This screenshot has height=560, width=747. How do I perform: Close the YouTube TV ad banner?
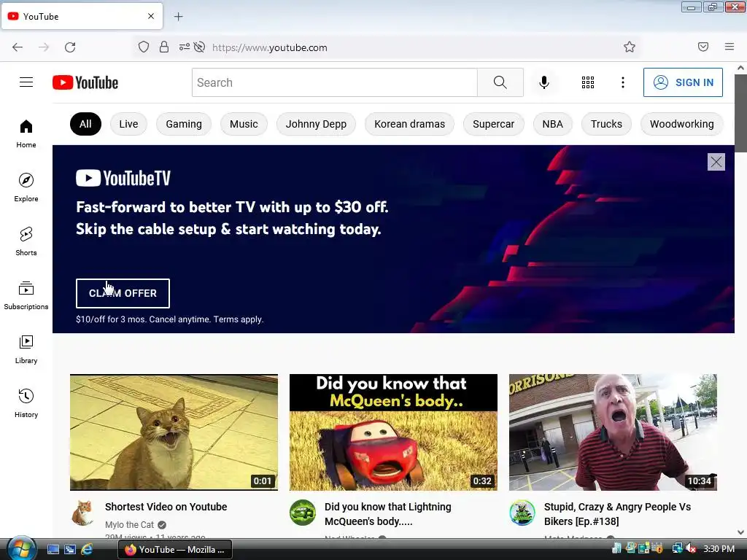click(716, 162)
